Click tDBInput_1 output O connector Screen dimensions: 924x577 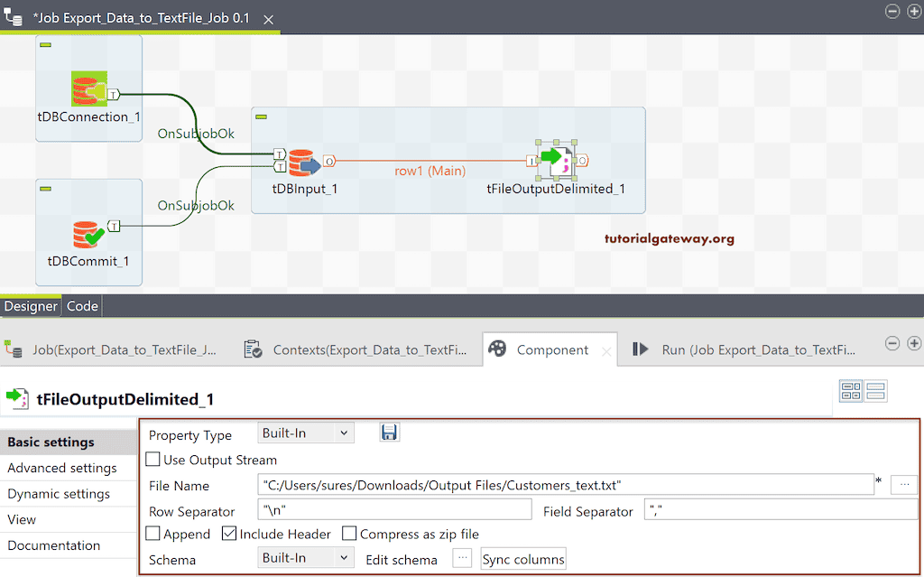pos(329,161)
